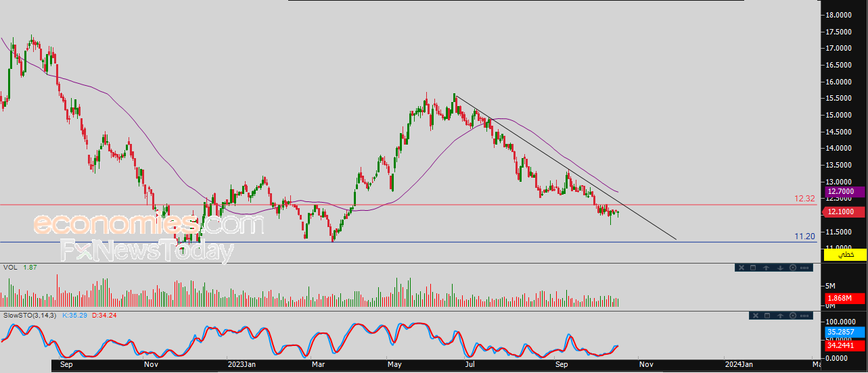Open SlowSTO panel settings gear

793,316
